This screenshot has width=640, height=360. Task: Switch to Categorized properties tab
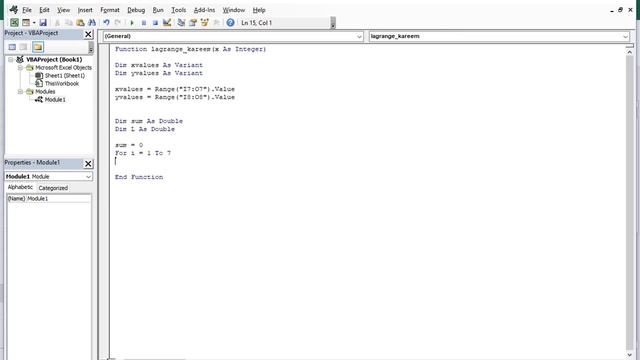tap(53, 188)
